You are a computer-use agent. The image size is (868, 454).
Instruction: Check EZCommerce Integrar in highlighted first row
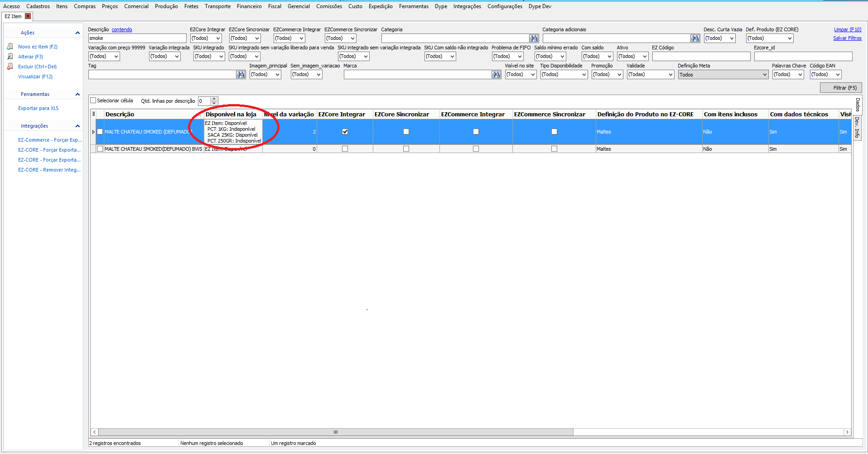click(476, 132)
